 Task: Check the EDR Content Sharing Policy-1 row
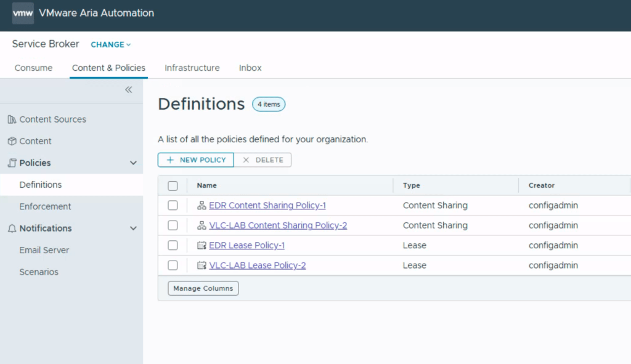[x=173, y=206]
